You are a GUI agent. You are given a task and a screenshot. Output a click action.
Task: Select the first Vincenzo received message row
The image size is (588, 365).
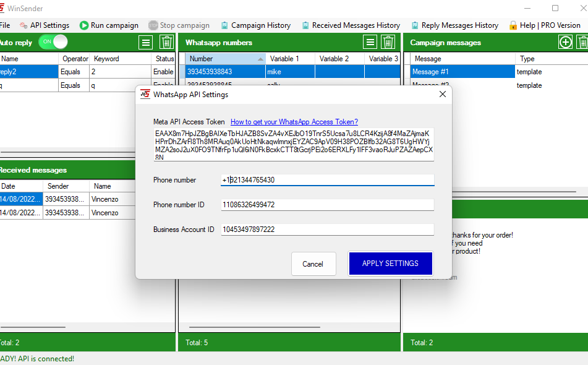67,199
